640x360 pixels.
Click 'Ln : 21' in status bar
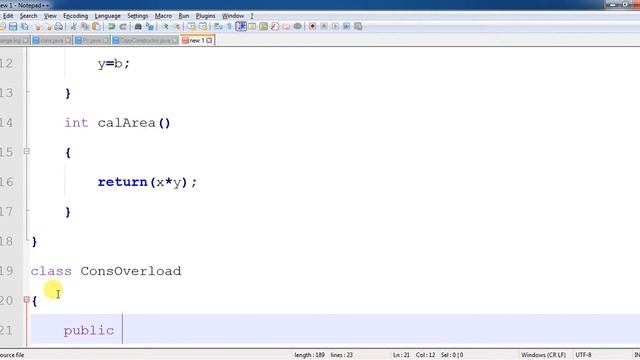pyautogui.click(x=401, y=355)
